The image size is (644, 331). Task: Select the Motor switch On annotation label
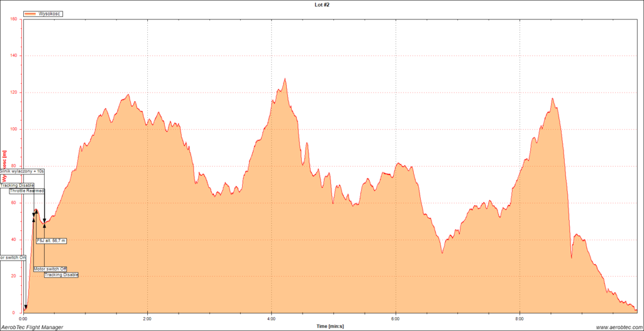point(13,257)
